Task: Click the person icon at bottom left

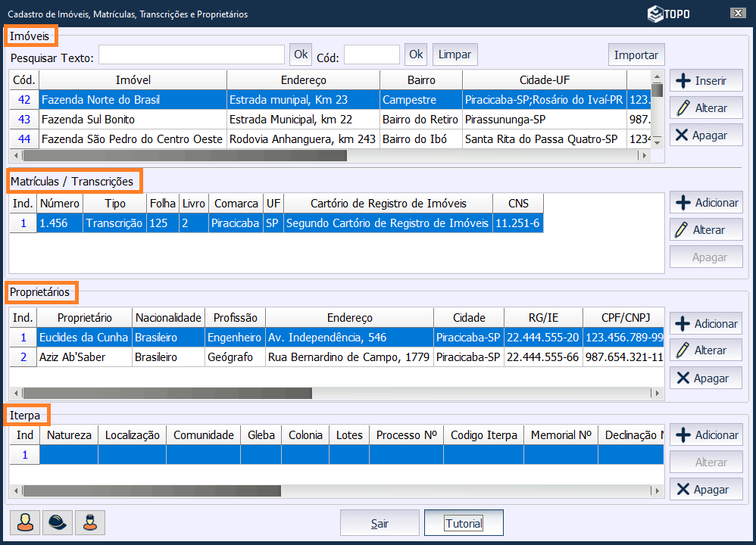Action: tap(26, 522)
